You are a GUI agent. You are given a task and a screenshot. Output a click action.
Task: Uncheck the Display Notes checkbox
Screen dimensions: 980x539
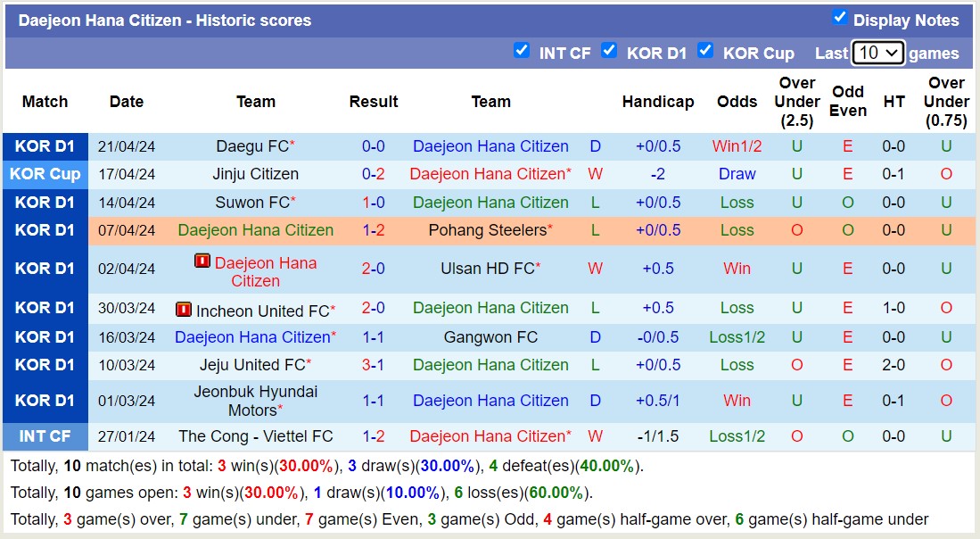(x=839, y=15)
